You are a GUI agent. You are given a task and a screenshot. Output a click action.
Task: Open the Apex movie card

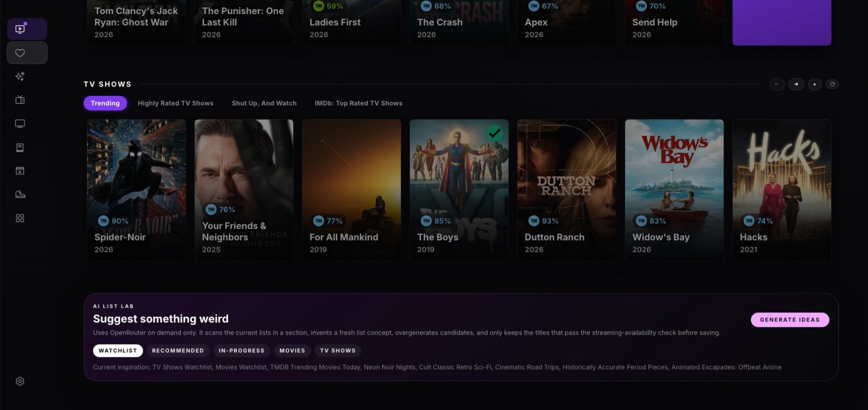tap(567, 23)
